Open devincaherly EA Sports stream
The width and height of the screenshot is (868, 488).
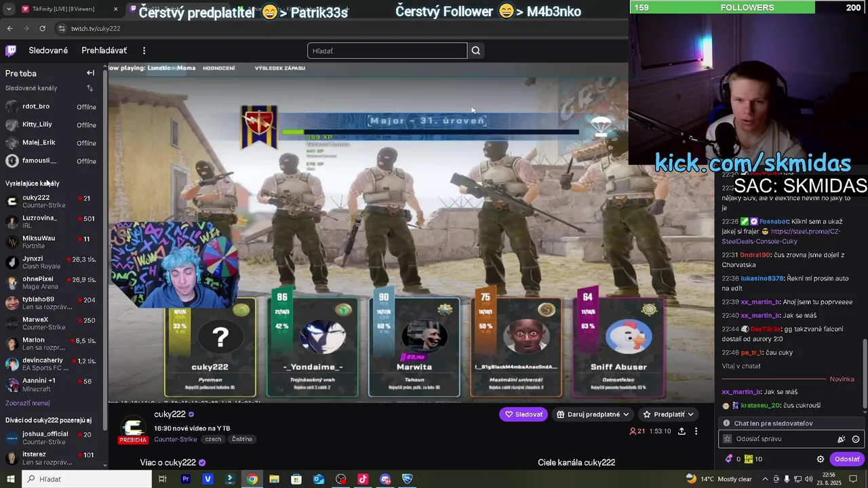point(51,364)
